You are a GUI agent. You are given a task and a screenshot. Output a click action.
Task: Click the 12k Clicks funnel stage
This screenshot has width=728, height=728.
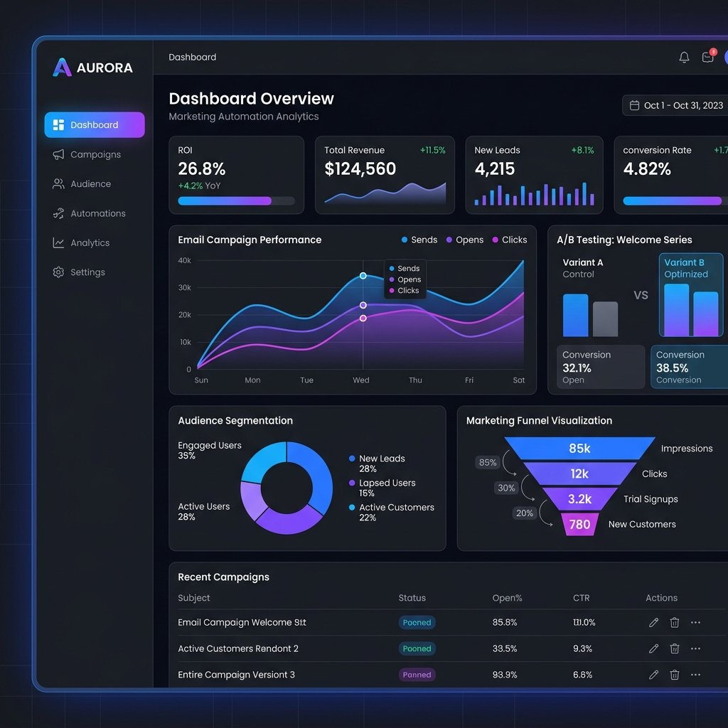click(579, 473)
